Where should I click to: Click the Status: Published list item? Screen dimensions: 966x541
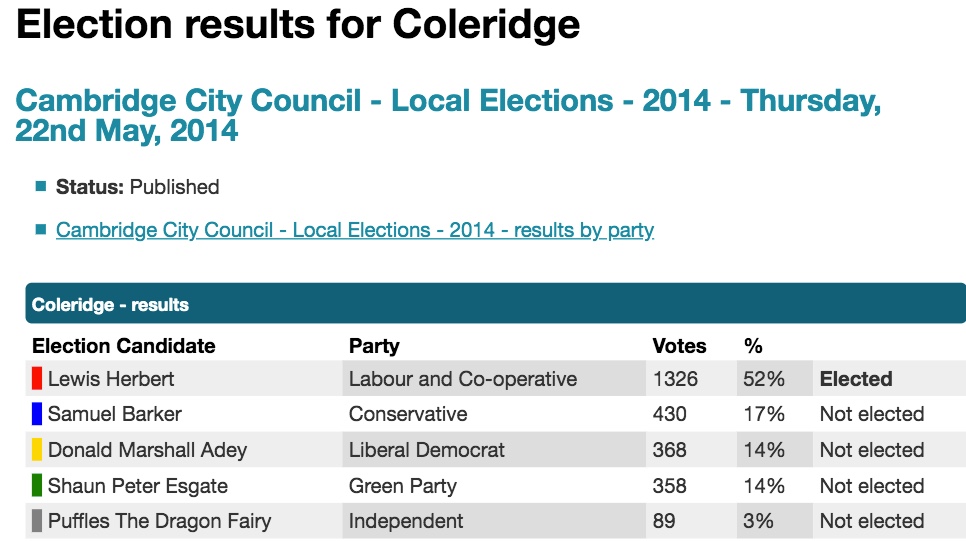pyautogui.click(x=137, y=187)
